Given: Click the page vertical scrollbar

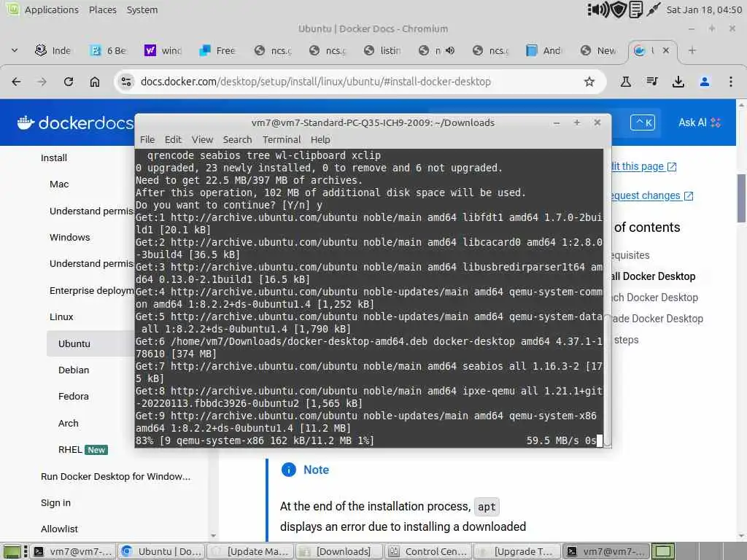Looking at the screenshot, I should click(741, 198).
